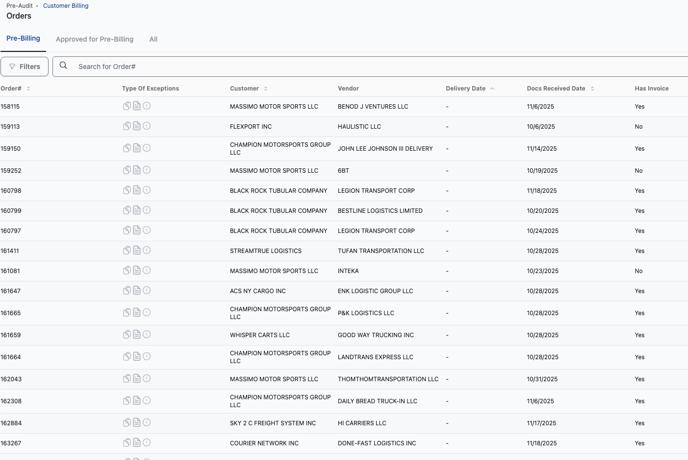This screenshot has width=688, height=460.
Task: Sort orders by the Order# column arrows
Action: coord(28,89)
